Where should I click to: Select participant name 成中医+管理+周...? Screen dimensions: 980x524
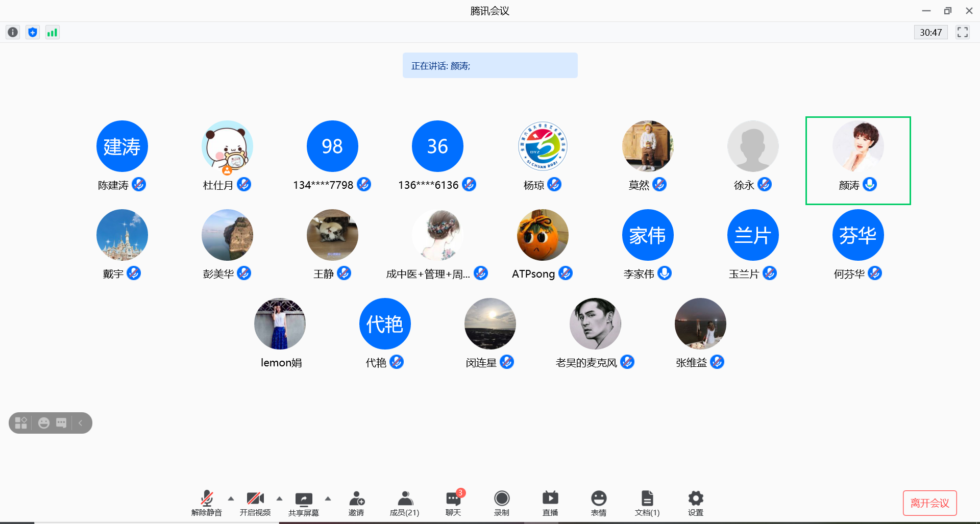click(428, 274)
